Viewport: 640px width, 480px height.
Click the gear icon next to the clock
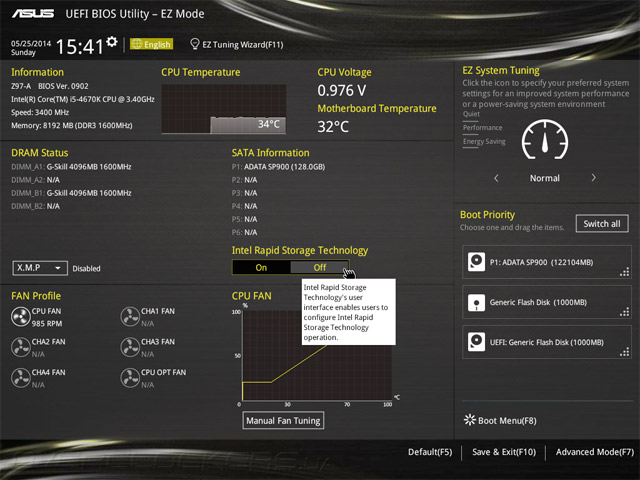pos(112,42)
